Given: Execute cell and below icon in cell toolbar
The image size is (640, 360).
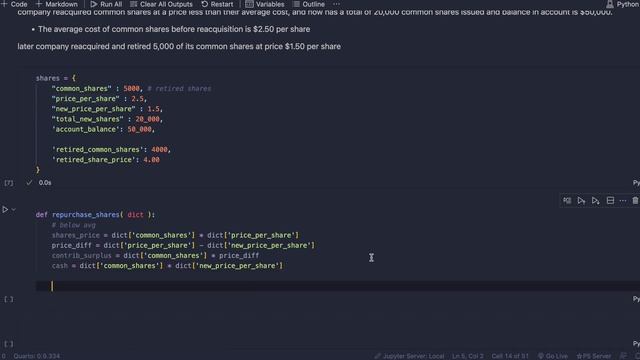Looking at the screenshot, I should click(x=596, y=200).
